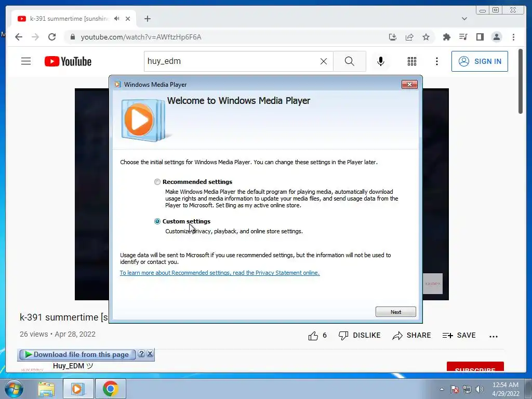This screenshot has height=399, width=532.
Task: Open the volume speaker tray icon
Action: [480, 389]
